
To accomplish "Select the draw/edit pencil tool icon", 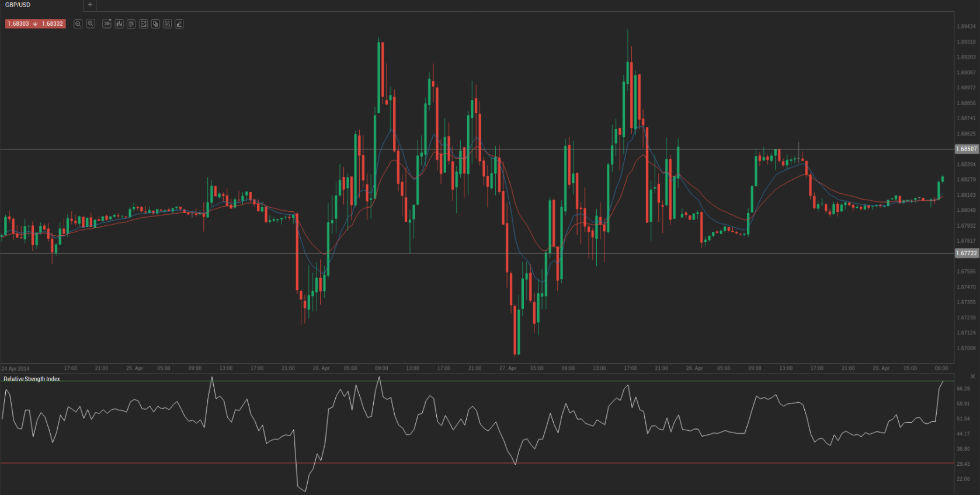I will (167, 24).
